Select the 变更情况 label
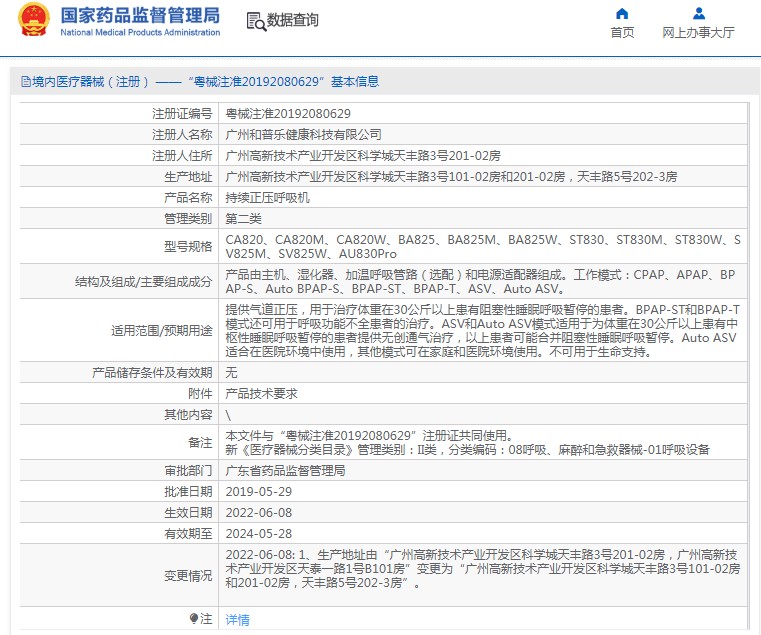The height and width of the screenshot is (635, 761). click(188, 575)
